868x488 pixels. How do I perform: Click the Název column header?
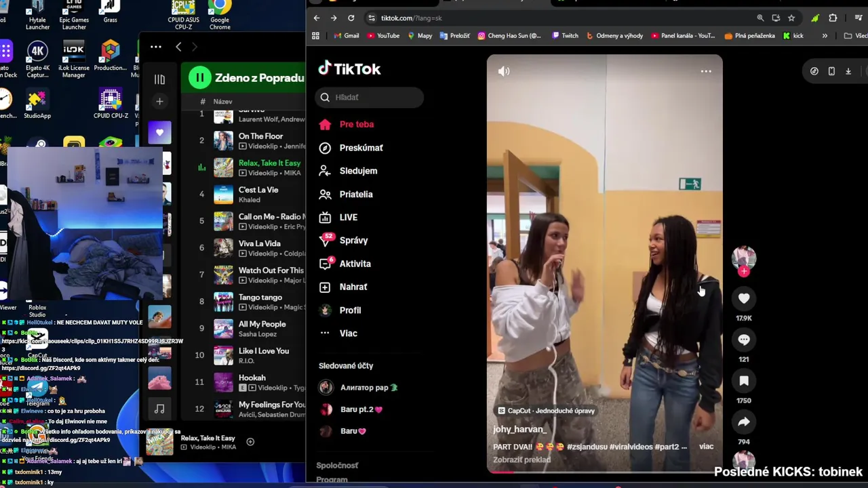tap(222, 102)
